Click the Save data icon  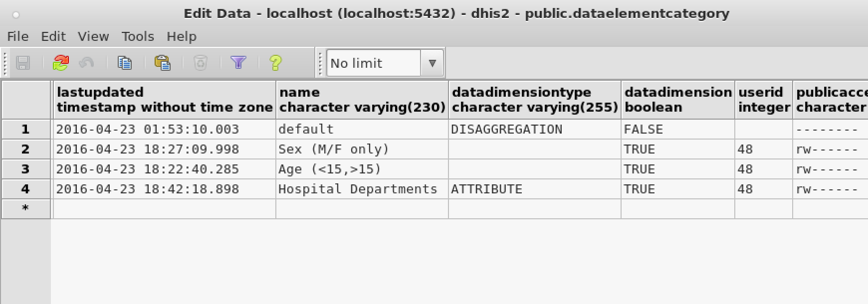[x=23, y=63]
